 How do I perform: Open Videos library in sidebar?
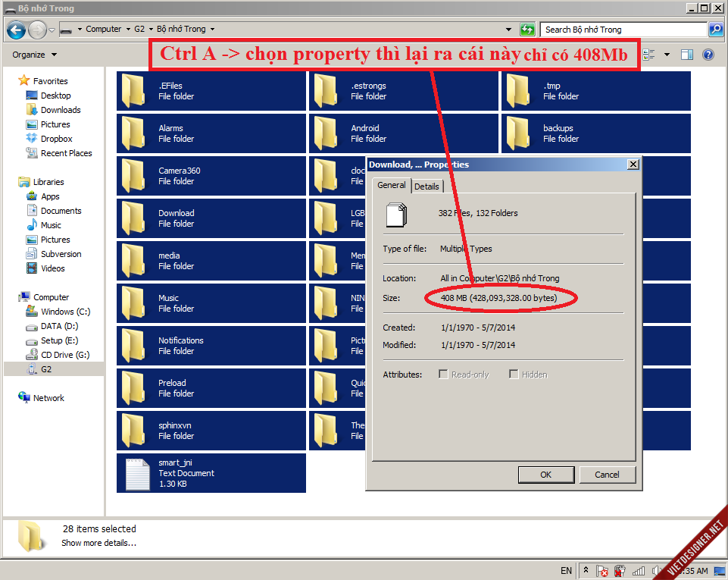pyautogui.click(x=46, y=268)
